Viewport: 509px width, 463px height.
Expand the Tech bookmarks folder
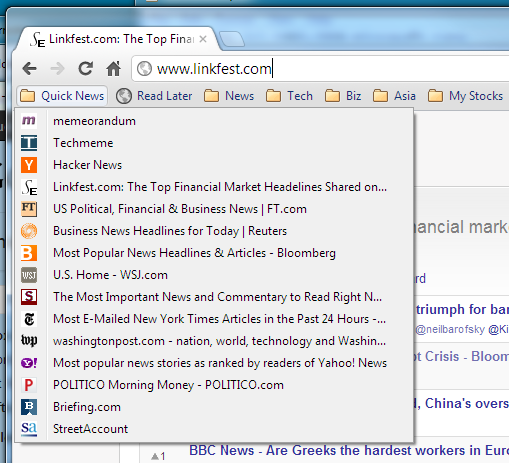point(289,96)
